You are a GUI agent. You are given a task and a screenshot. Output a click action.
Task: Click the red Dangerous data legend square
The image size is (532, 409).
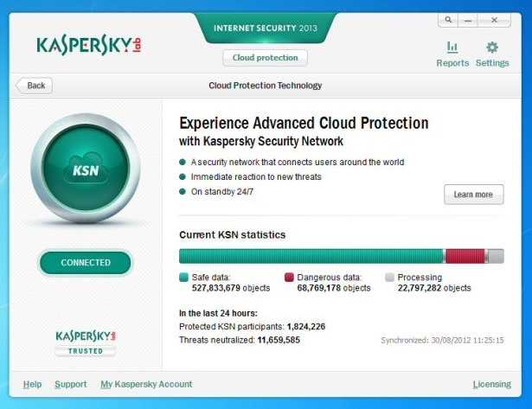[x=289, y=278]
